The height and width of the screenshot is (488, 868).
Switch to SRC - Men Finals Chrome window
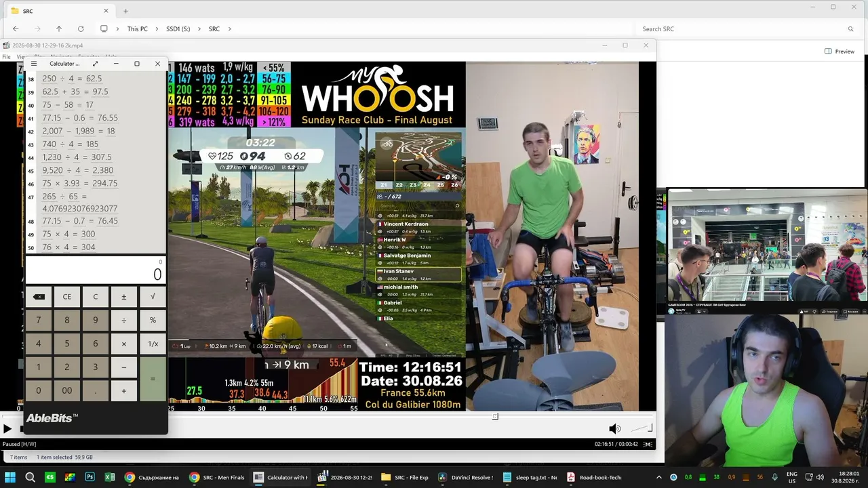(217, 477)
